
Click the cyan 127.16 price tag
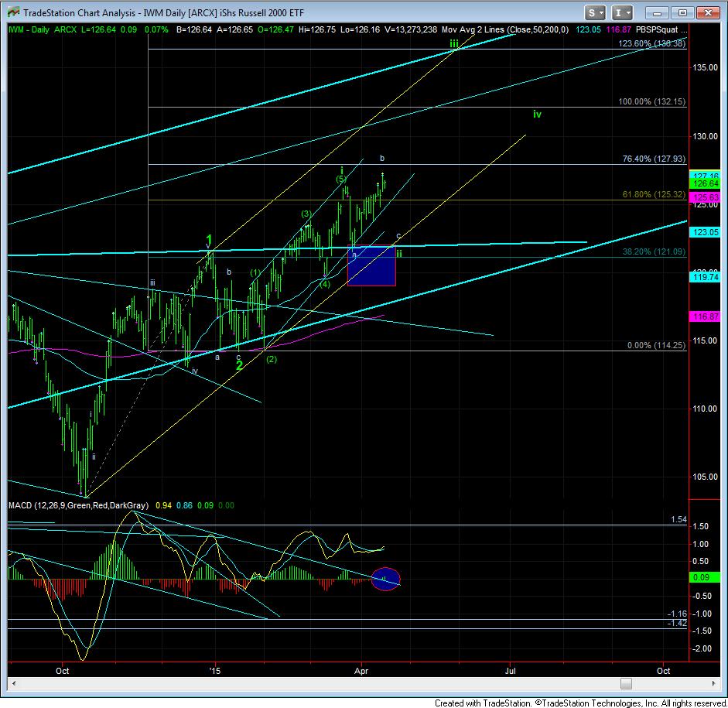(x=706, y=176)
